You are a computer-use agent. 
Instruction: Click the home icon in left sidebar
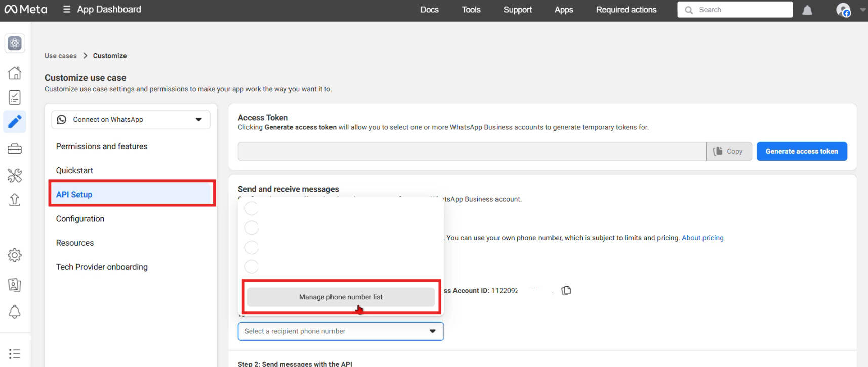(x=15, y=73)
